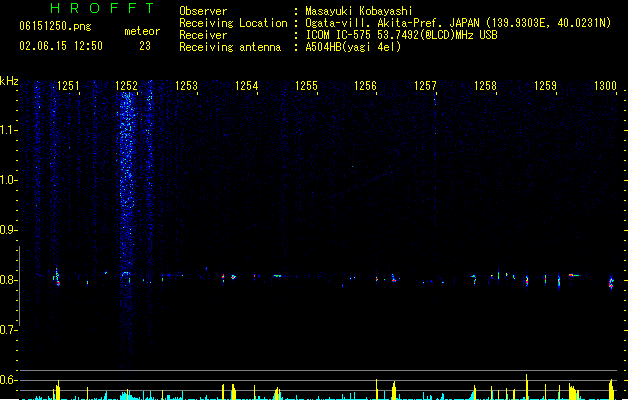Viewport: 629px width, 400px height.
Task: Click the Observer field label
Action: pyautogui.click(x=203, y=11)
